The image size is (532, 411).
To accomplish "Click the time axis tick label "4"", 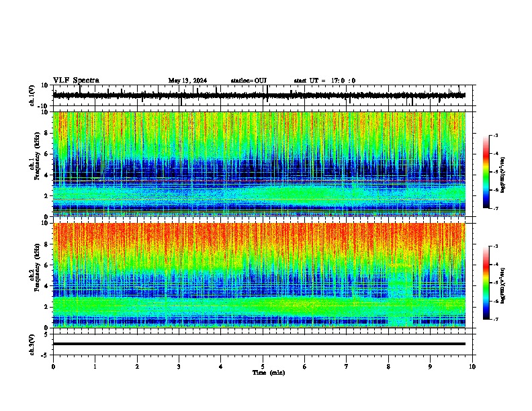I will coord(220,367).
